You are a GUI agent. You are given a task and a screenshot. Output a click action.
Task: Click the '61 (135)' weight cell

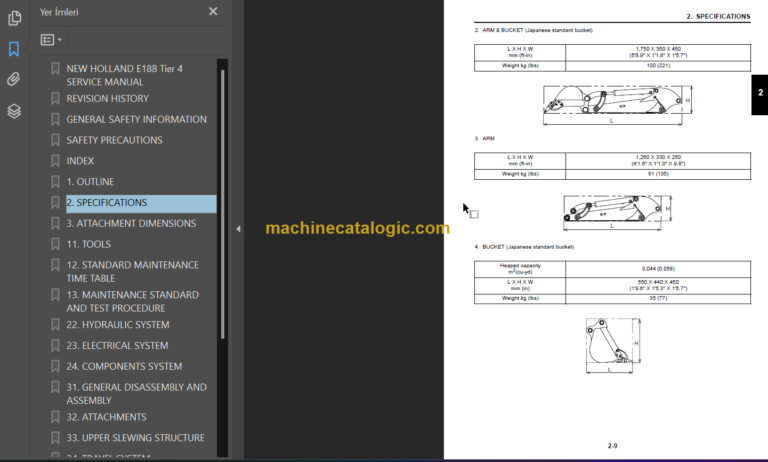tap(658, 174)
